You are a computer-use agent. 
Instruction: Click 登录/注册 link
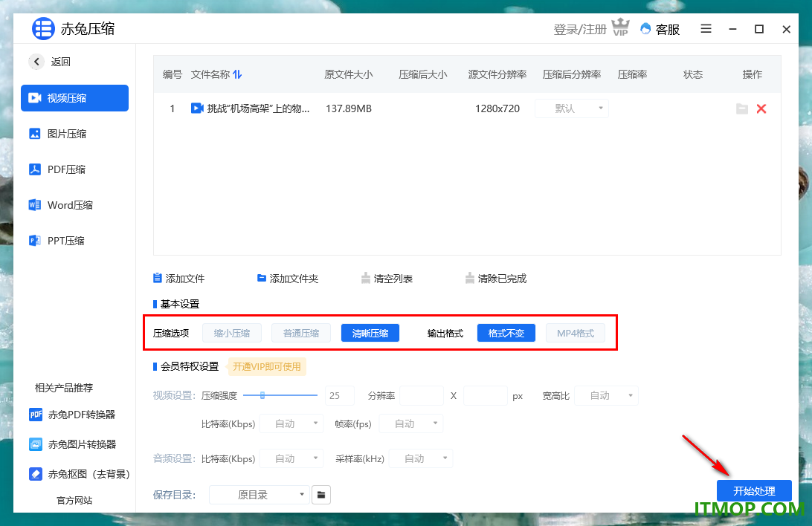pyautogui.click(x=579, y=30)
